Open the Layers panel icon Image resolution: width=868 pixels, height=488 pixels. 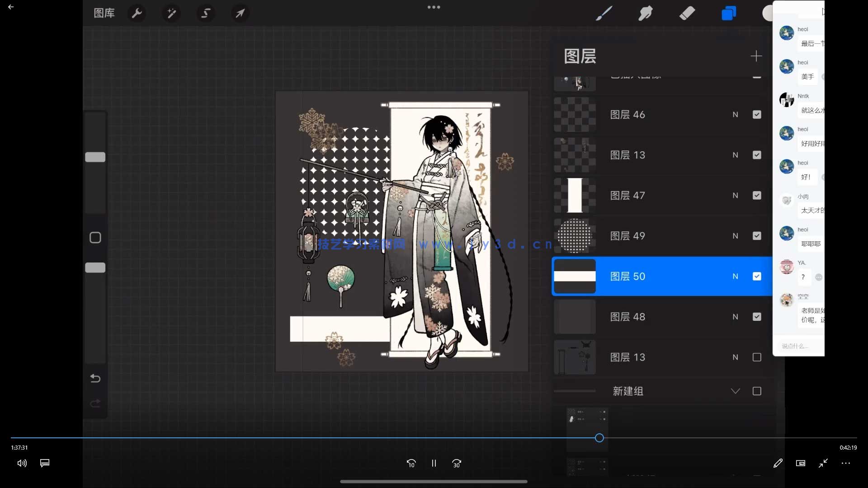(728, 13)
